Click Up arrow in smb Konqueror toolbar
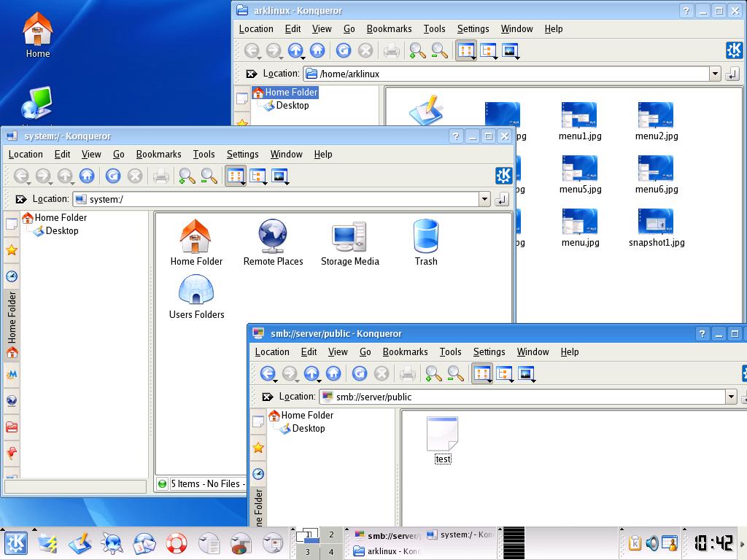This screenshot has height=560, width=747. pos(311,374)
